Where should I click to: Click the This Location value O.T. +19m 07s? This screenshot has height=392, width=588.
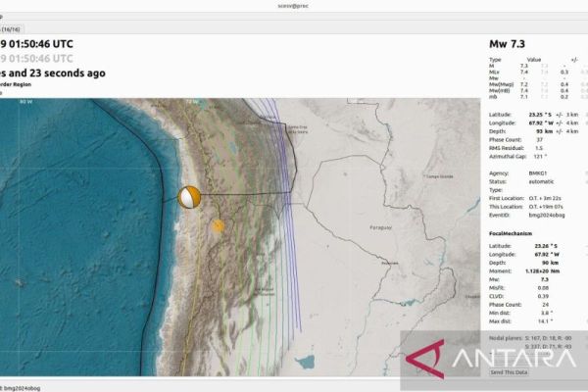click(x=546, y=207)
